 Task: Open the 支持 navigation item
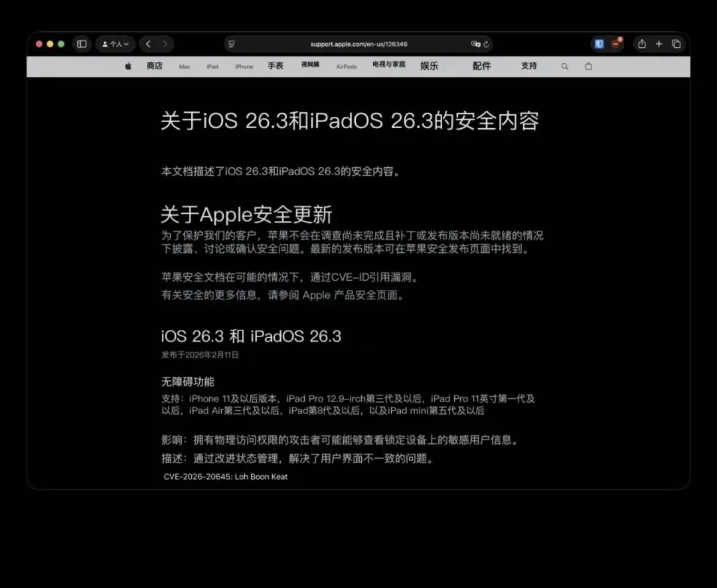(528, 66)
